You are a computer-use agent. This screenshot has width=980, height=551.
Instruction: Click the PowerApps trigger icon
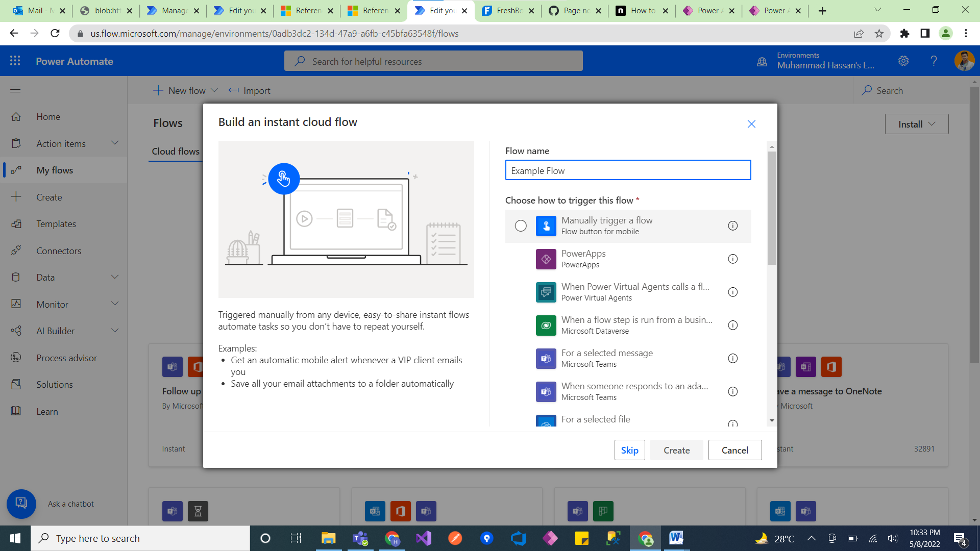point(546,259)
